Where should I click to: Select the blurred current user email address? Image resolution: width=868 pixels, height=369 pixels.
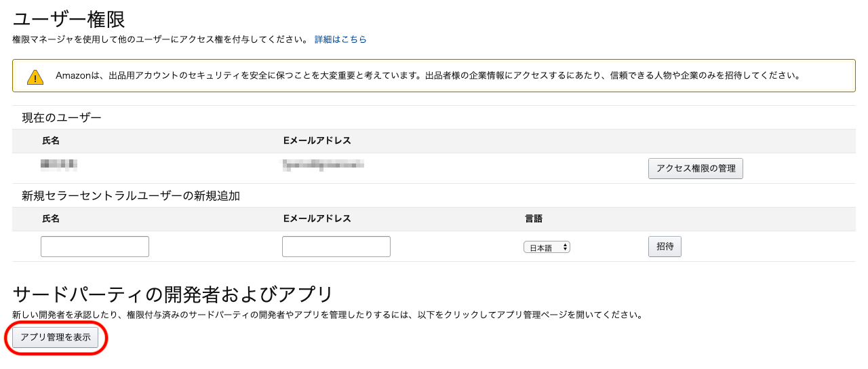coord(323,163)
